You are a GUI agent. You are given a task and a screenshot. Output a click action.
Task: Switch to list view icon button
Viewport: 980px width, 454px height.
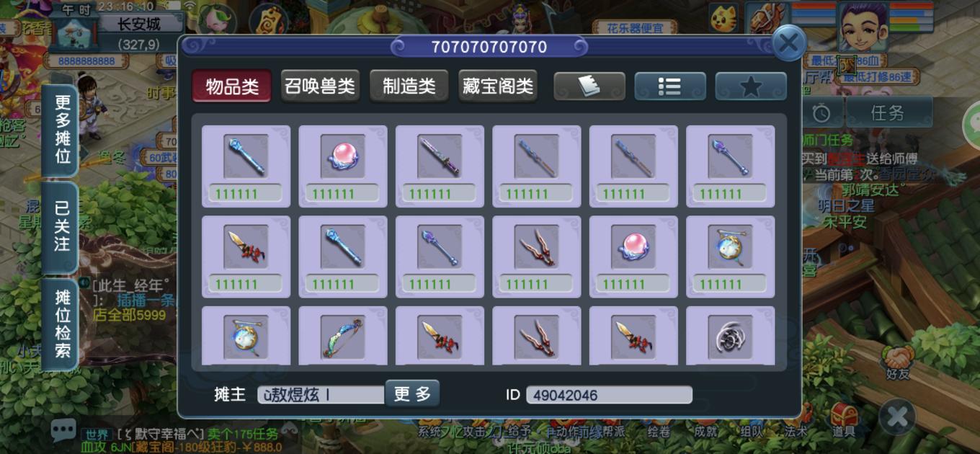tap(670, 86)
